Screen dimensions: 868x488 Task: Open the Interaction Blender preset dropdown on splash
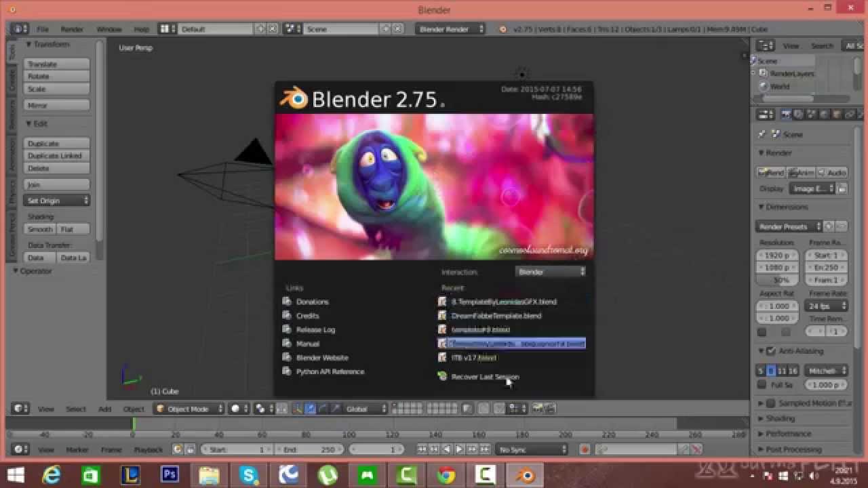pyautogui.click(x=550, y=272)
